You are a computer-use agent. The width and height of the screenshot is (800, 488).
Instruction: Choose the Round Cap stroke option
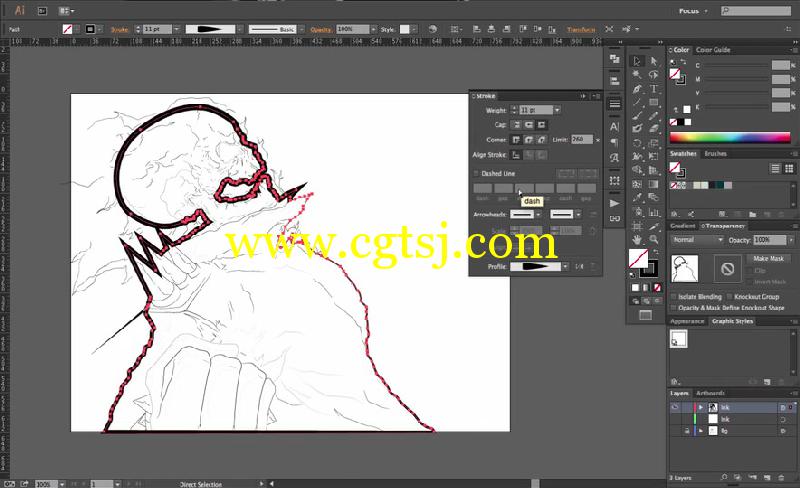(529, 125)
